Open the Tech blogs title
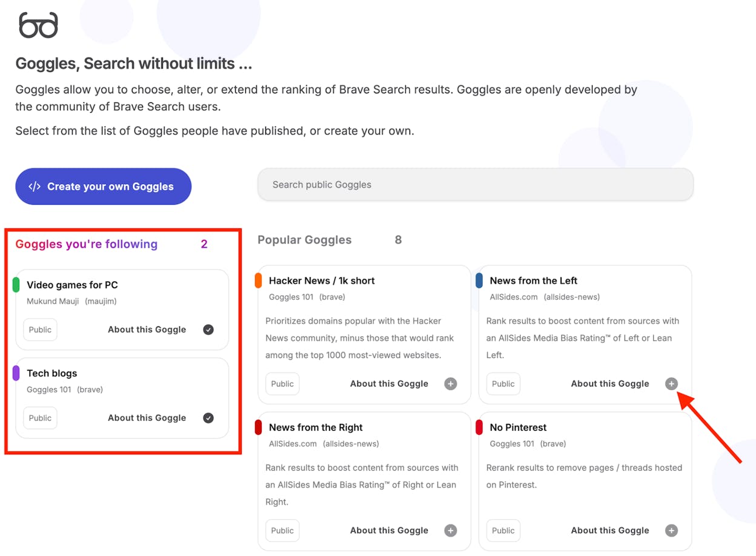 pyautogui.click(x=51, y=373)
